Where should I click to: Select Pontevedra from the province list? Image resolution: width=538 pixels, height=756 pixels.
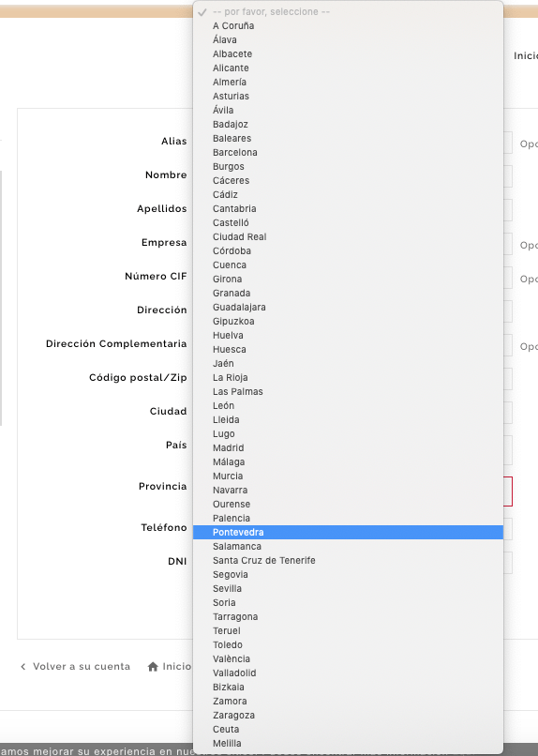click(x=349, y=532)
